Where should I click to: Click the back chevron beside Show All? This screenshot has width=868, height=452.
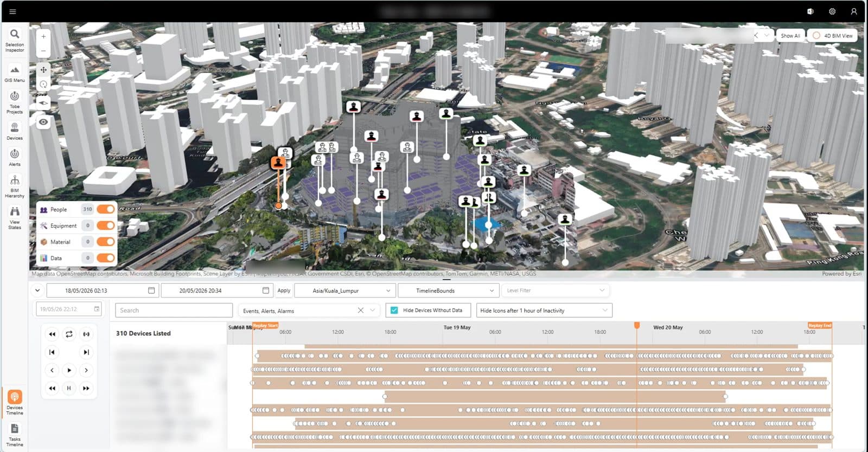[756, 35]
